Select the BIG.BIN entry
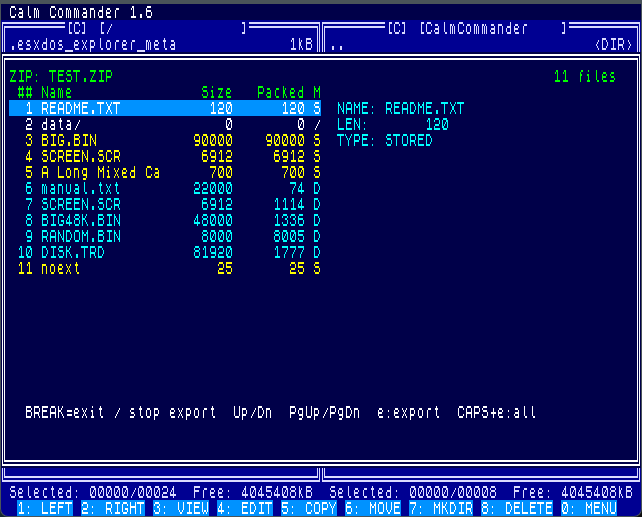Screen dimensions: 642x517 point(165,140)
